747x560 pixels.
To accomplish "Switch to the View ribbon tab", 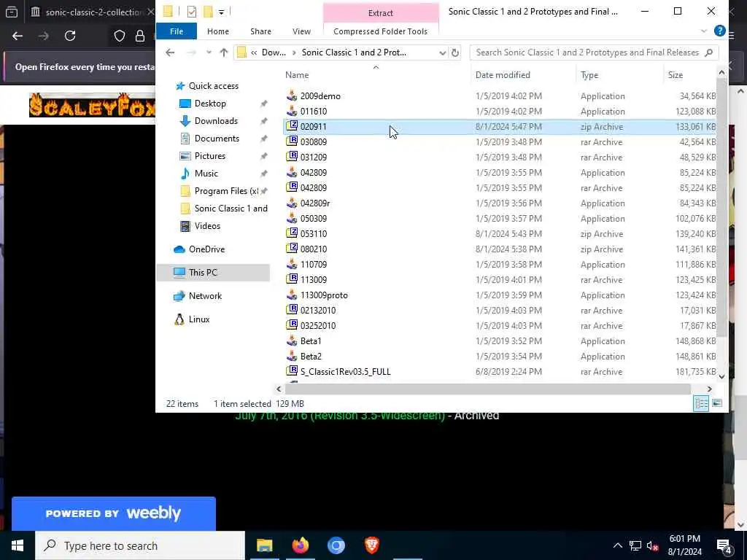I will coord(301,31).
